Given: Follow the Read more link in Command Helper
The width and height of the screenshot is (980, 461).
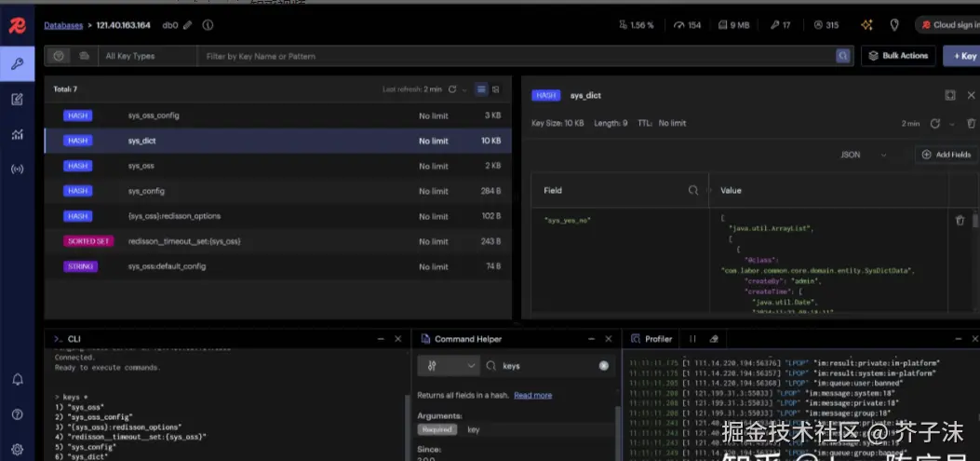Looking at the screenshot, I should [x=532, y=395].
